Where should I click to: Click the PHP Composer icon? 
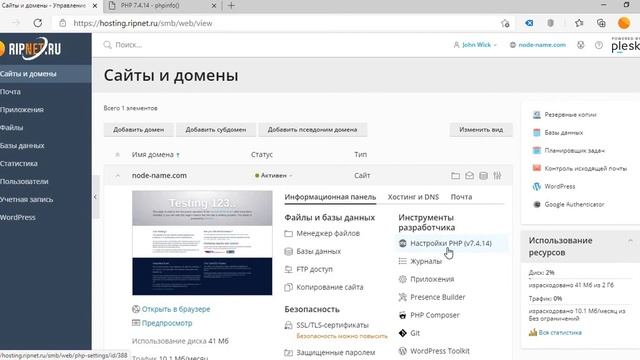(x=402, y=315)
